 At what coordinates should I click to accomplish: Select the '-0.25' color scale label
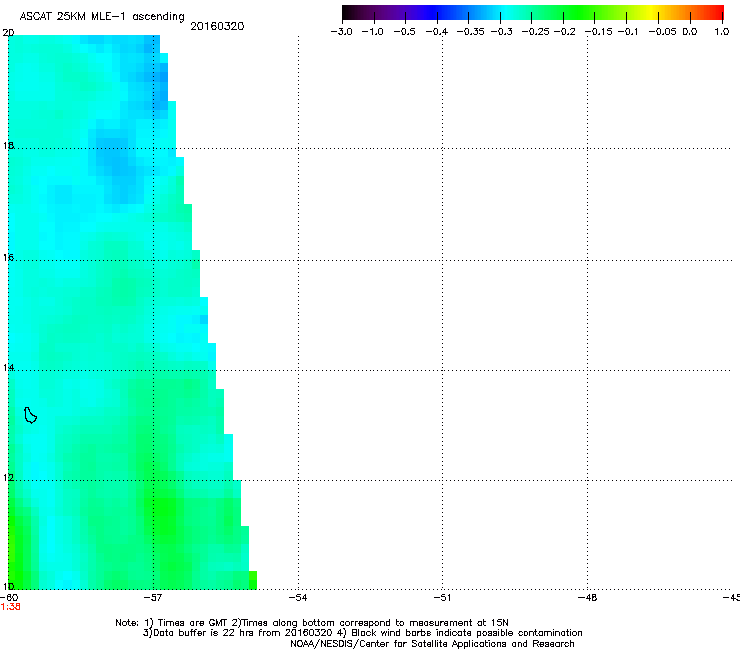point(536,32)
